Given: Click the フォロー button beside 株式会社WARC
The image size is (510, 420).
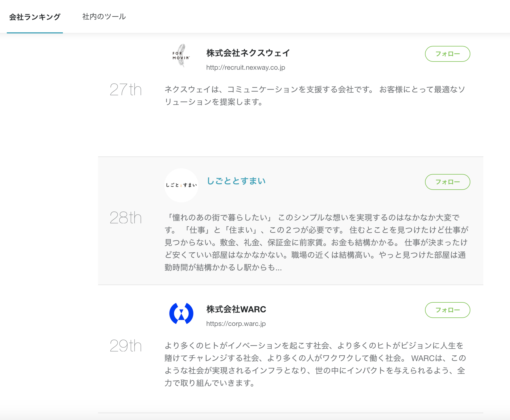Looking at the screenshot, I should coord(447,310).
